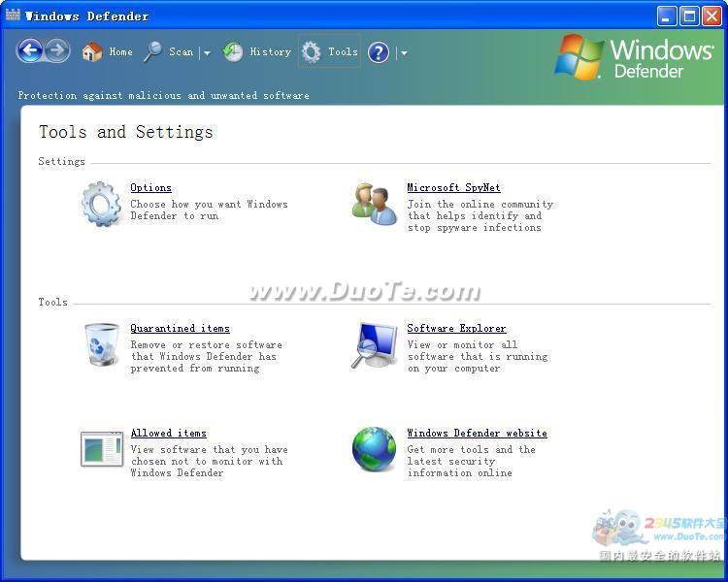Open the Windows Defender website link
Viewport: 728px width, 582px height.
point(477,434)
